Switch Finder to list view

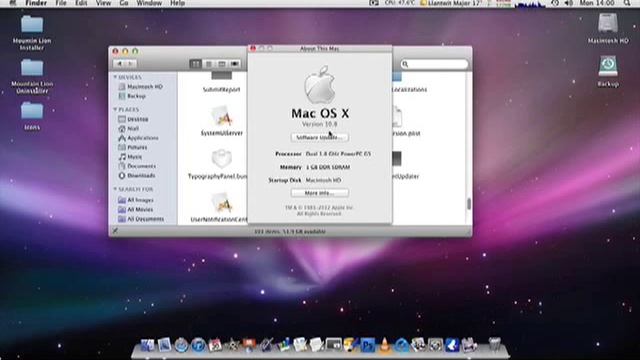click(x=209, y=64)
